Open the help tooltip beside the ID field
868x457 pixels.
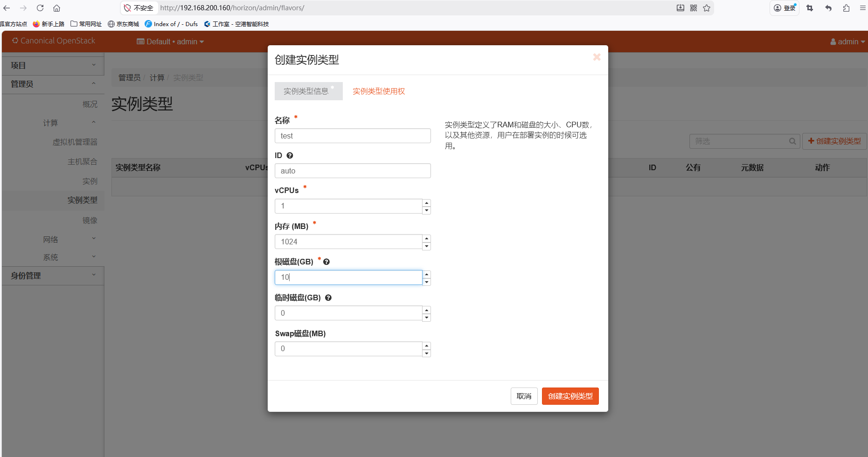click(x=290, y=155)
